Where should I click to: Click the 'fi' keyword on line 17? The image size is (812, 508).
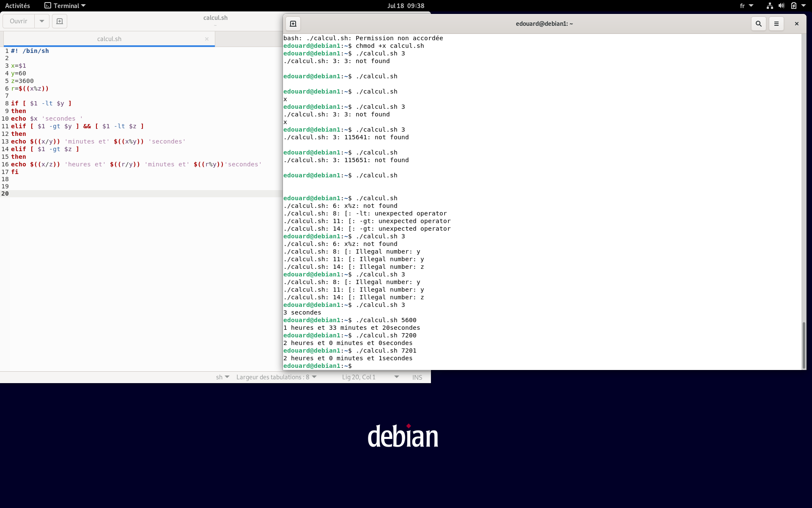click(15, 172)
